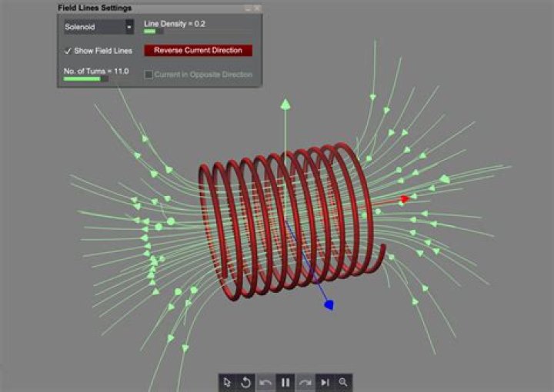This screenshot has width=554, height=392.
Task: Select the pointer cursor tool
Action: point(227,383)
